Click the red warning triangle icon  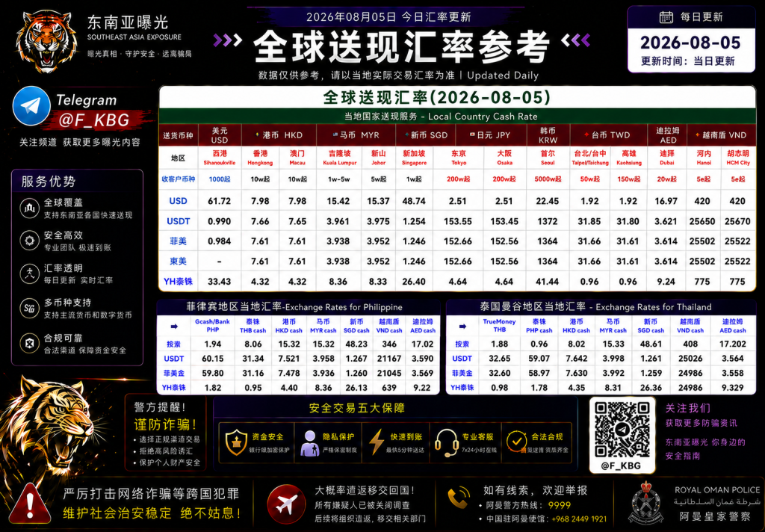[x=30, y=504]
